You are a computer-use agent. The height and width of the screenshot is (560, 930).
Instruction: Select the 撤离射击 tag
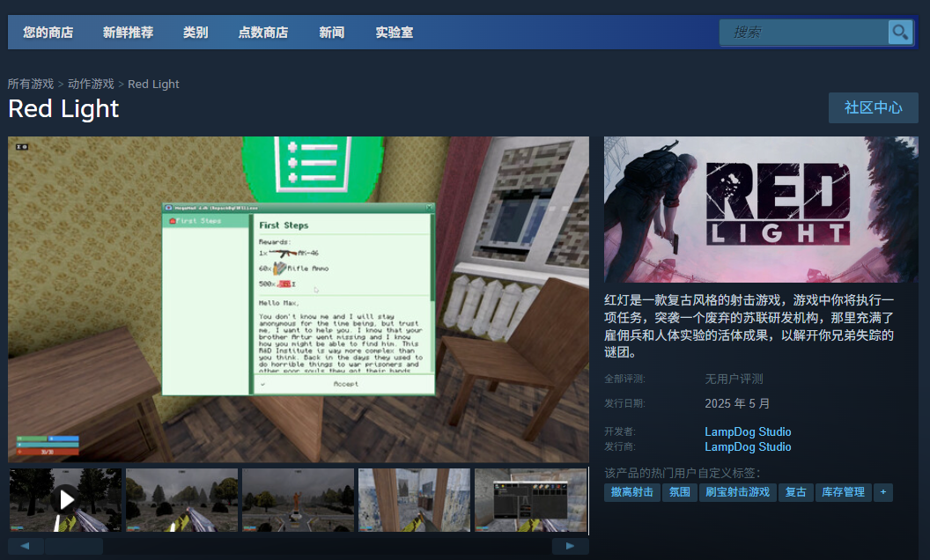631,492
